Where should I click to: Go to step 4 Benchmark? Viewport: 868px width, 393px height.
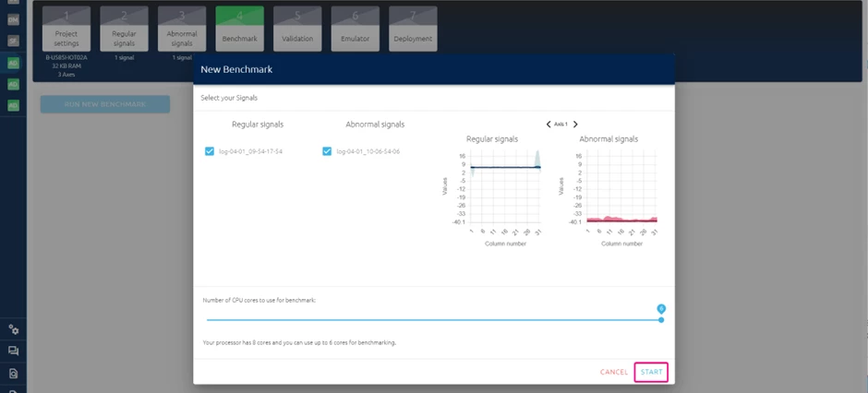click(240, 29)
